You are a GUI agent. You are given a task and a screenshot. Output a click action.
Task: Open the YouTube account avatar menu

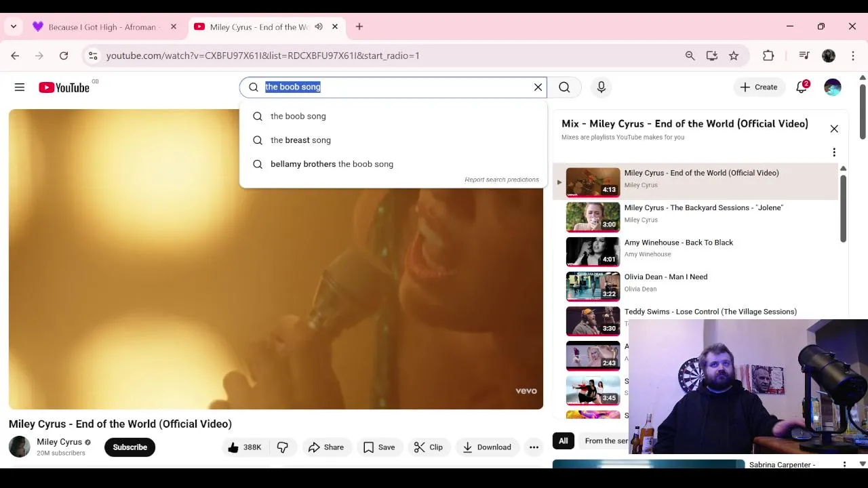(833, 87)
